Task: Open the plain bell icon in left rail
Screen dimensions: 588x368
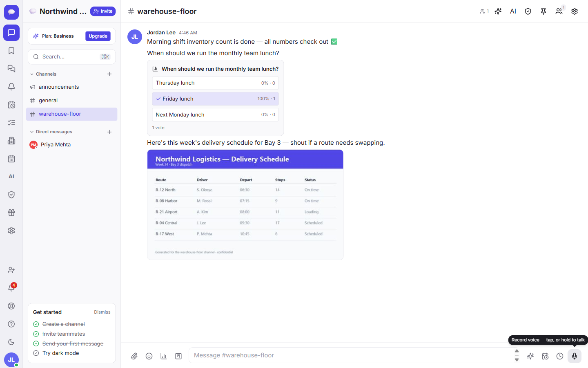Action: coord(11,87)
